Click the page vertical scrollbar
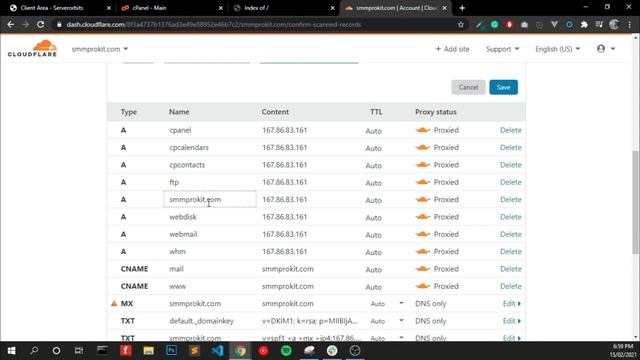 click(x=636, y=202)
